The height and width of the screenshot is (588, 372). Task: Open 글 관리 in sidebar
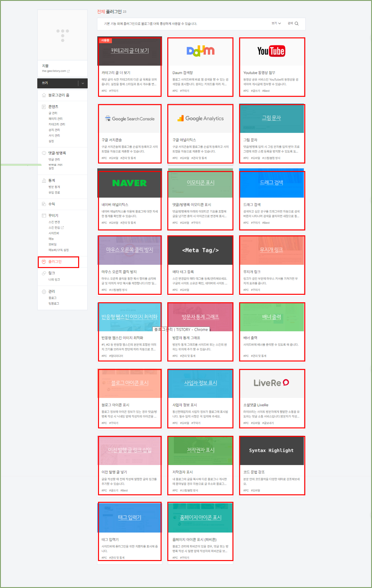click(53, 113)
